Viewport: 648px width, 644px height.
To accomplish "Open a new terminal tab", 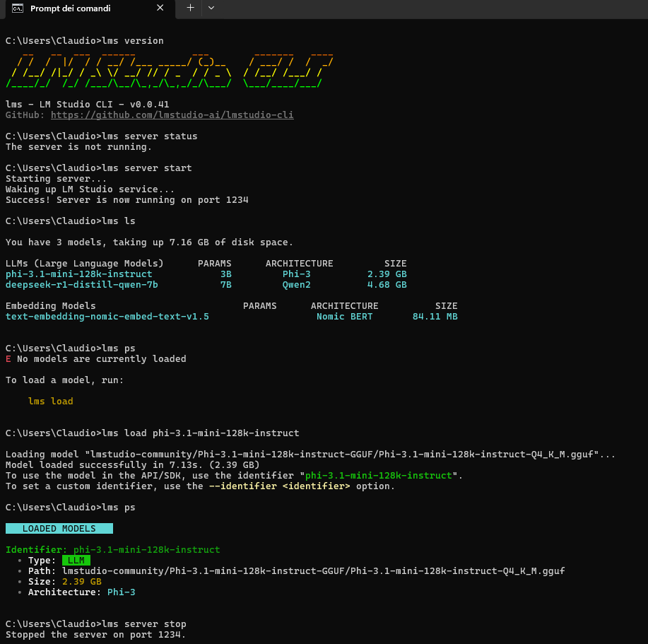I will [x=190, y=8].
